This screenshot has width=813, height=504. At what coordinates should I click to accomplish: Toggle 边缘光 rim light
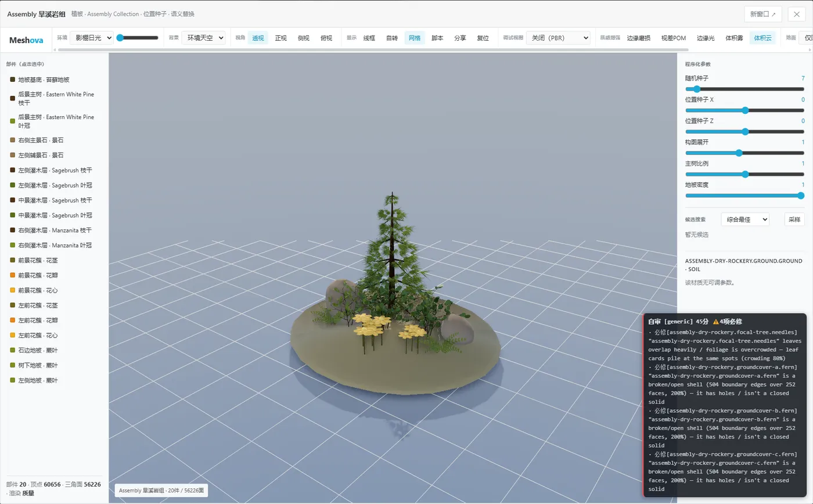(706, 38)
